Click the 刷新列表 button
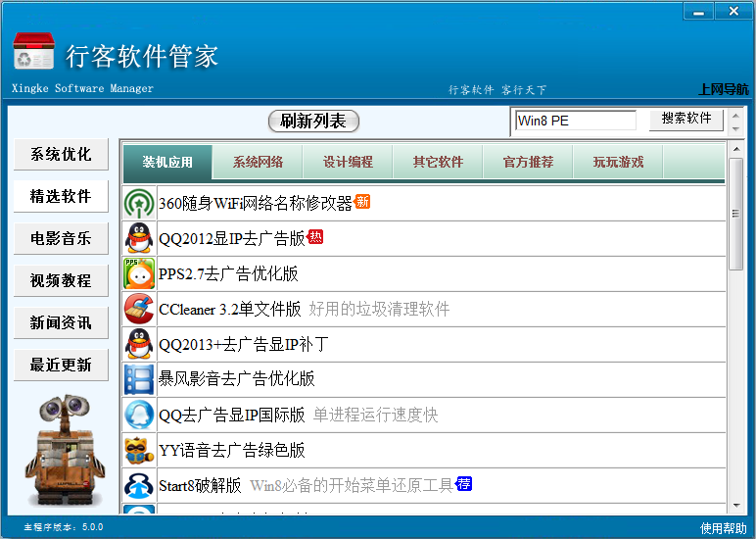Image resolution: width=756 pixels, height=539 pixels. [x=313, y=122]
